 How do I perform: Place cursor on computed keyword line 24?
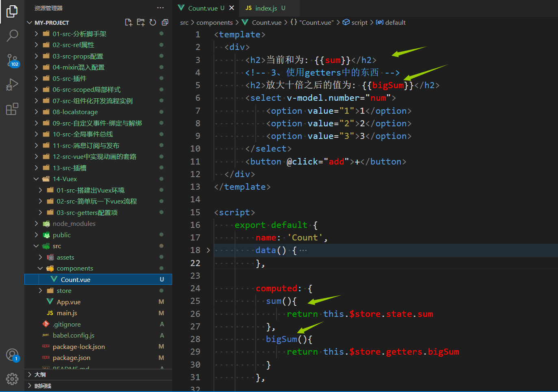coord(276,288)
